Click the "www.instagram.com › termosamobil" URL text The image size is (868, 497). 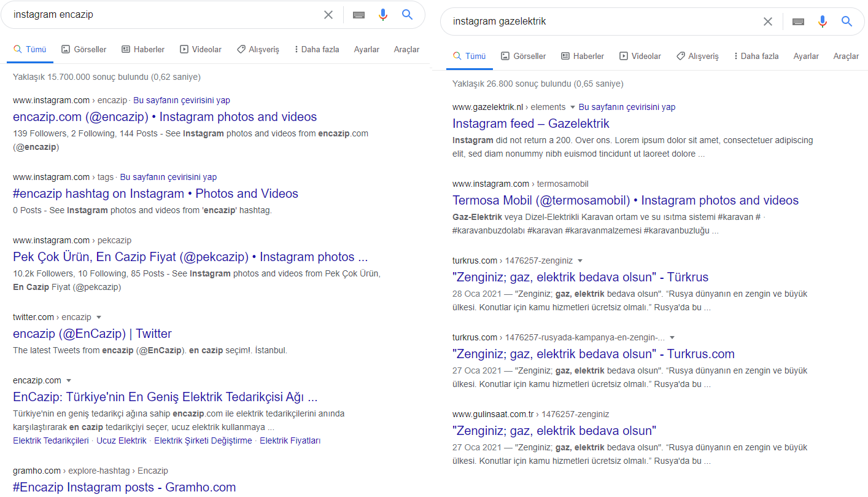tap(521, 184)
